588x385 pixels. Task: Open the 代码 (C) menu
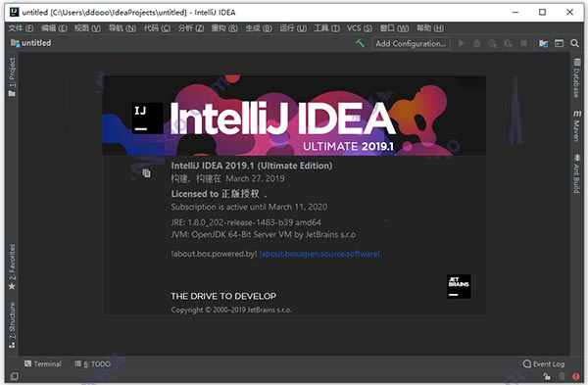(x=157, y=28)
